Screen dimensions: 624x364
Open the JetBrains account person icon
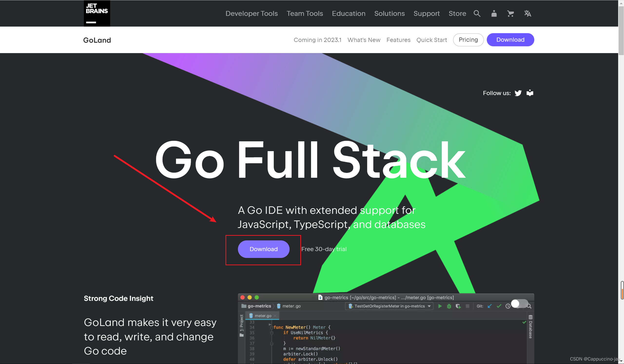494,13
